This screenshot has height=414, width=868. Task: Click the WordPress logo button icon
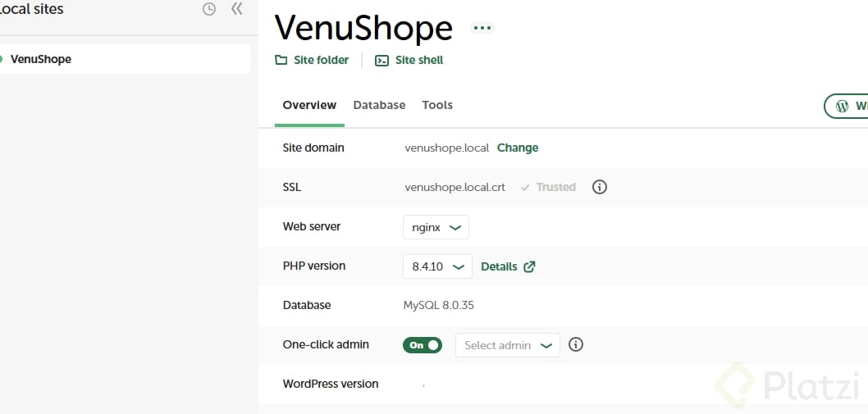842,106
